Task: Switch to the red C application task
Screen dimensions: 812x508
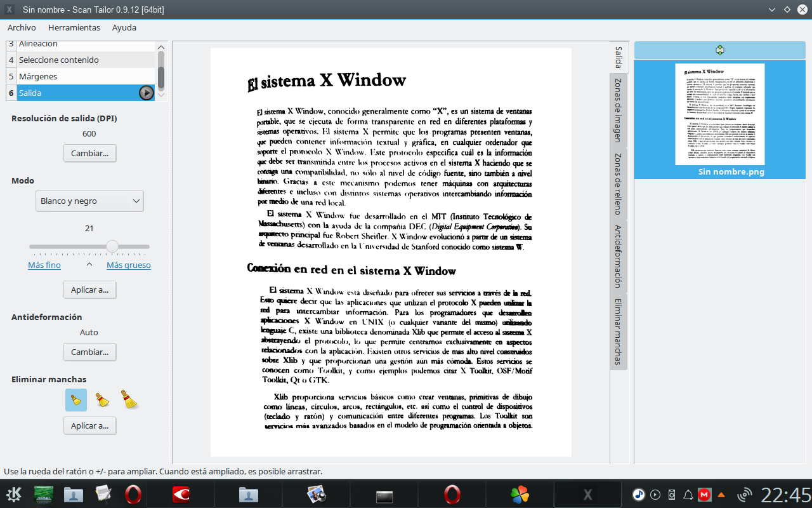Action: tap(181, 494)
